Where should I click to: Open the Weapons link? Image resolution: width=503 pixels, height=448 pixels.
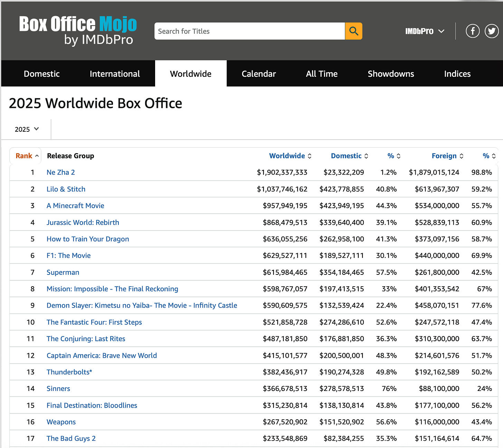tap(61, 422)
